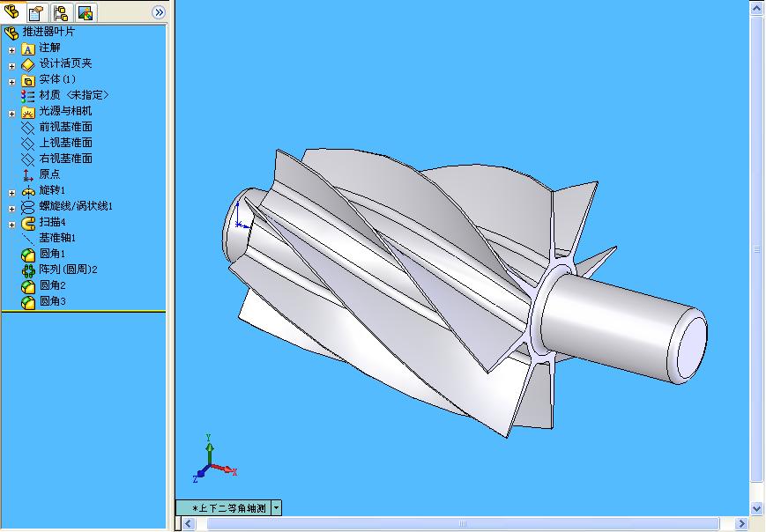Select the 螺旋线/涡状线1 helix icon
766x532 pixels.
pyautogui.click(x=28, y=208)
